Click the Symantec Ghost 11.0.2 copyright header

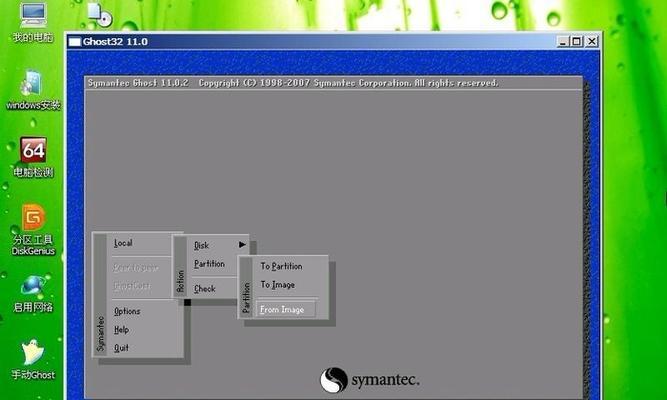293,83
